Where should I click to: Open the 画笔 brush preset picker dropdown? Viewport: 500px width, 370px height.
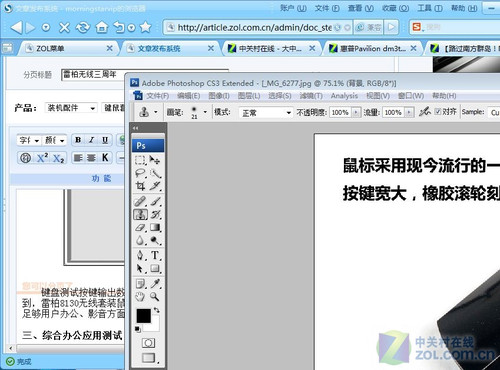(x=205, y=112)
